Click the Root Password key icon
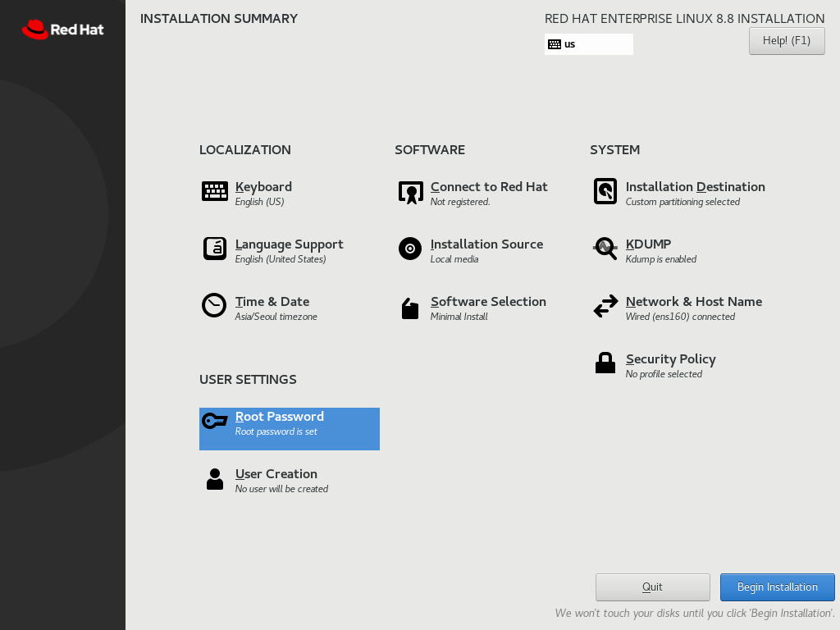The width and height of the screenshot is (840, 630). [215, 421]
